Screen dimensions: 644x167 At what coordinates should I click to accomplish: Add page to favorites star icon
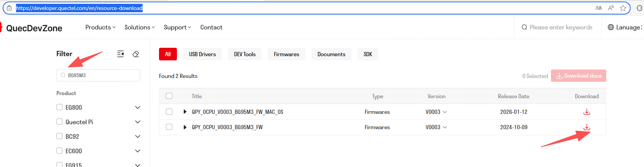(x=623, y=8)
